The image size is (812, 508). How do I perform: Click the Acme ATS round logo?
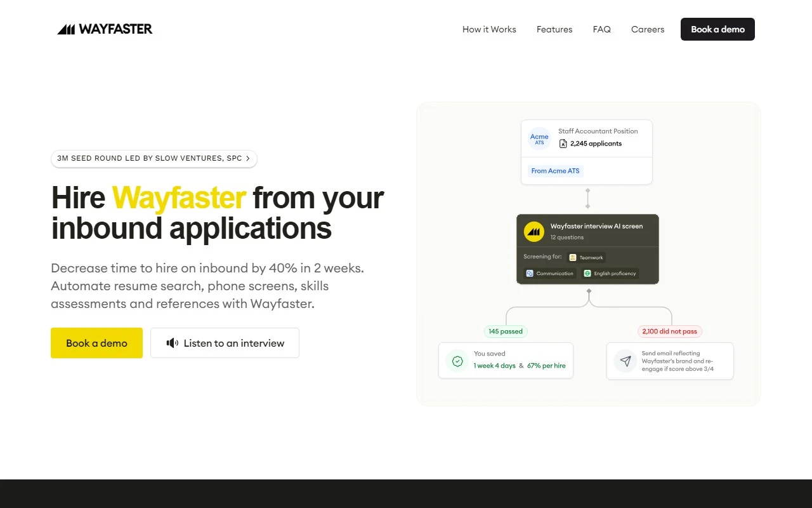pos(539,139)
